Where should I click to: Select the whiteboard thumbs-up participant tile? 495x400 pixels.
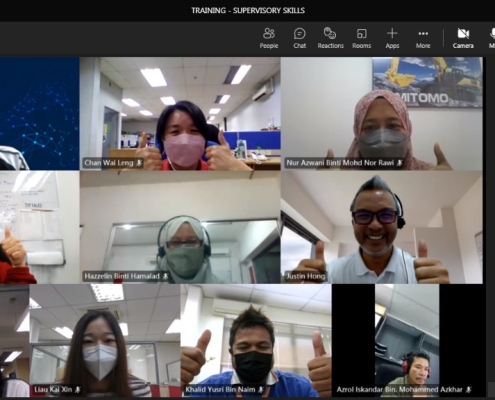(39, 227)
